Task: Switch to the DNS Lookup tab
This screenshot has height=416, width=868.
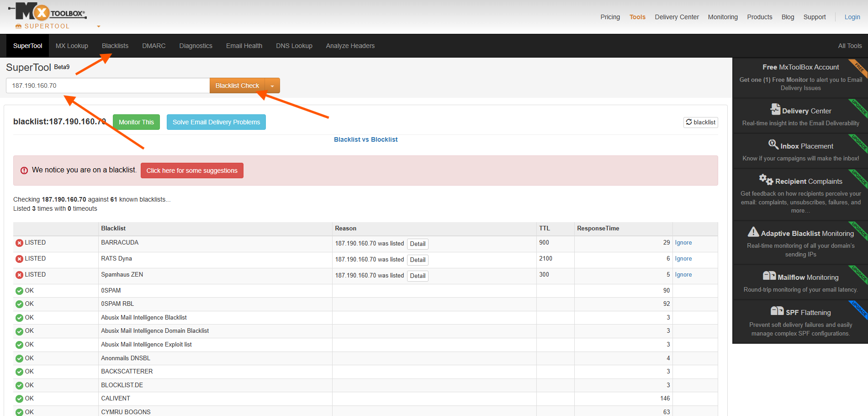Action: click(x=294, y=46)
